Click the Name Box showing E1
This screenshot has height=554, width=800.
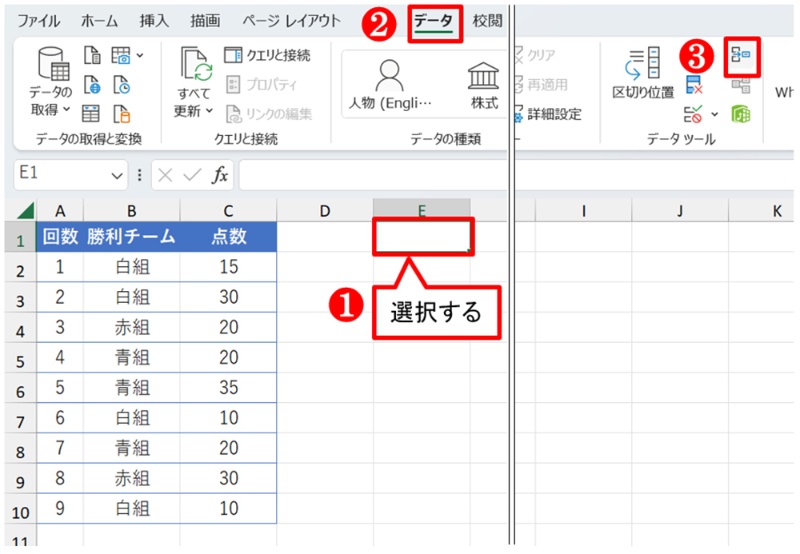(70, 174)
